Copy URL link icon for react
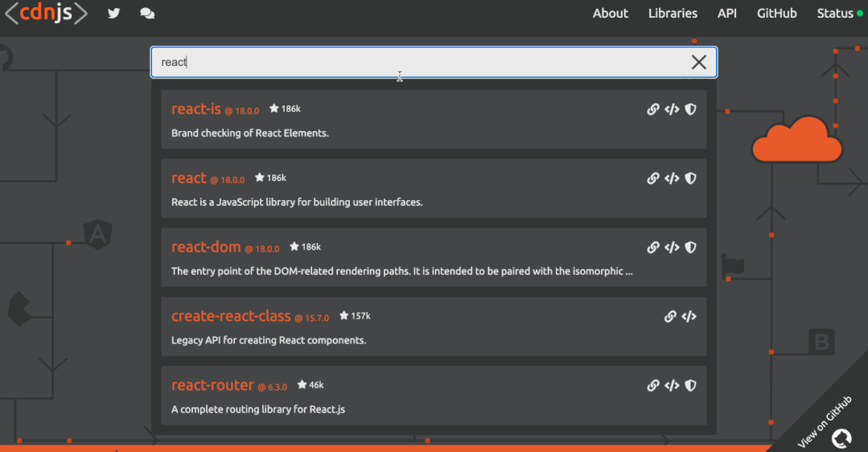This screenshot has height=452, width=868. click(x=653, y=178)
